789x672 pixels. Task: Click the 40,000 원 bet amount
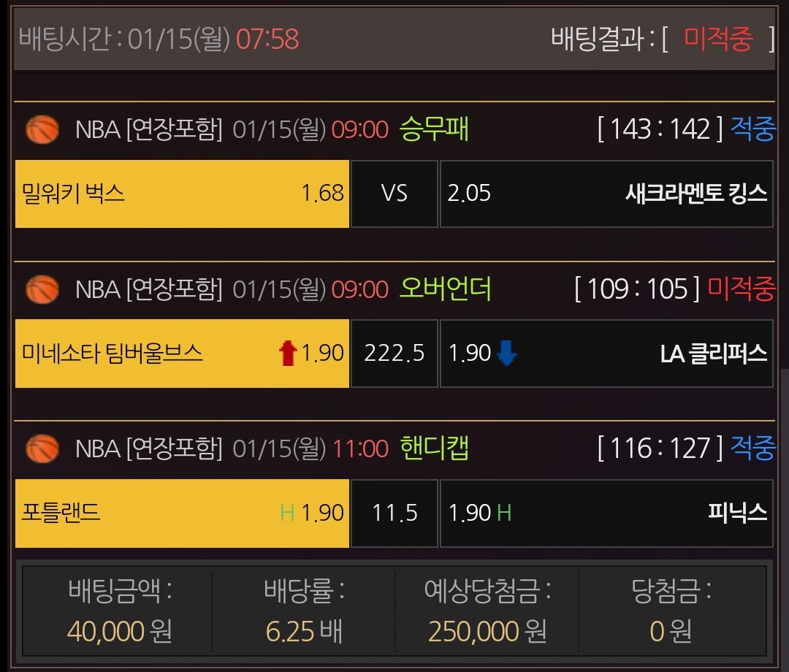click(120, 631)
